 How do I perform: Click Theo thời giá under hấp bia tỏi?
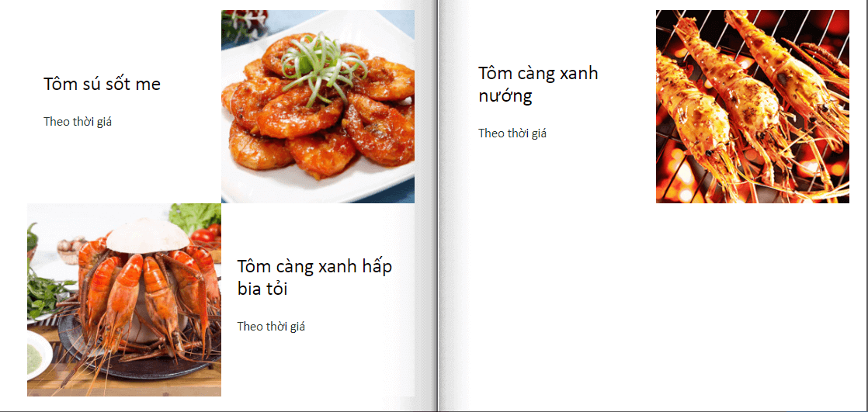[x=271, y=327]
